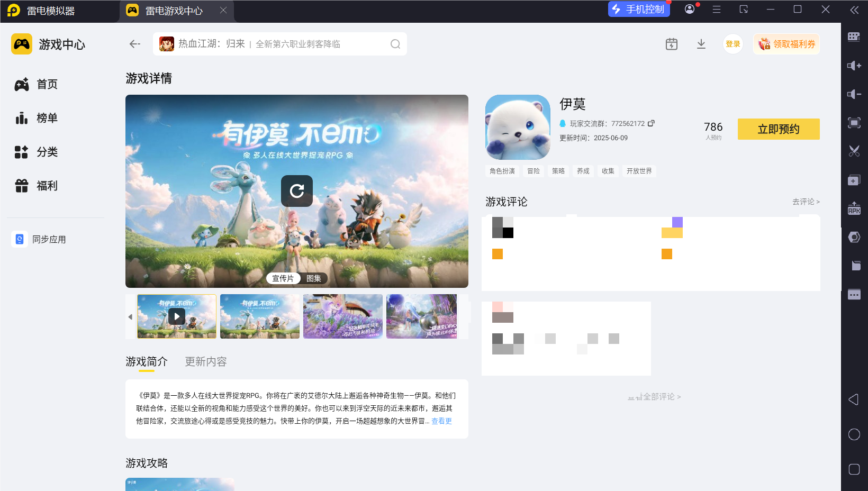The width and height of the screenshot is (868, 491).
Task: Expand the sidebar more options ... icon
Action: click(853, 294)
